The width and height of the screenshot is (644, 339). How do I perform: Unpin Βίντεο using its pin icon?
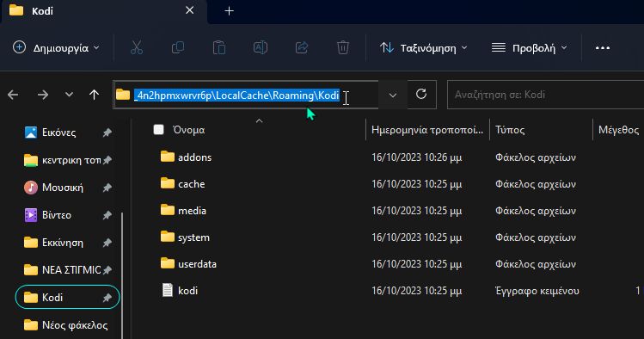107,215
